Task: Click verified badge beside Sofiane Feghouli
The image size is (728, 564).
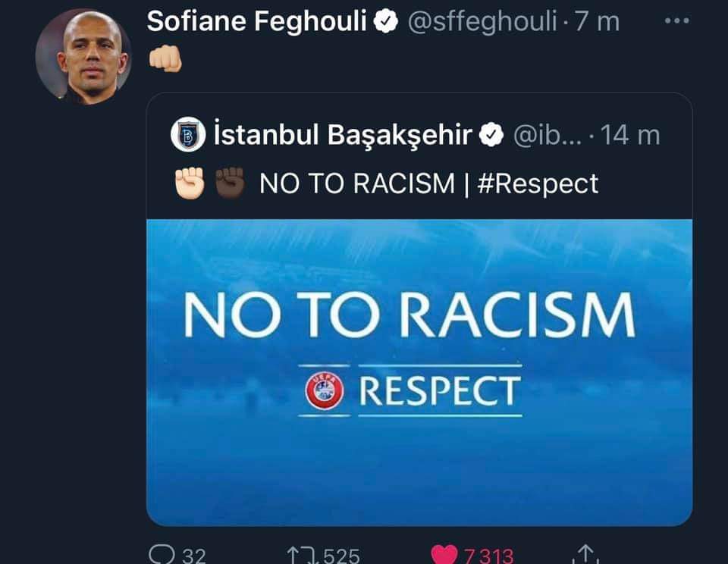Action: point(388,23)
